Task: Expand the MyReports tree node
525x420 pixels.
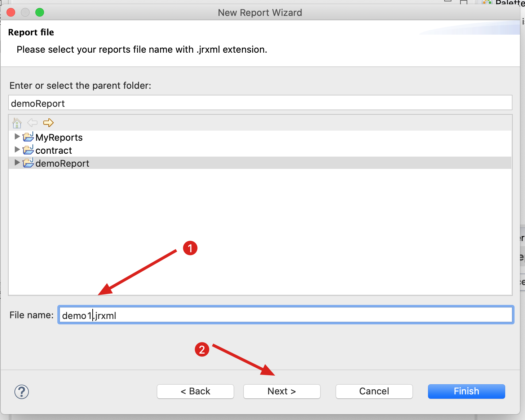Action: tap(17, 137)
